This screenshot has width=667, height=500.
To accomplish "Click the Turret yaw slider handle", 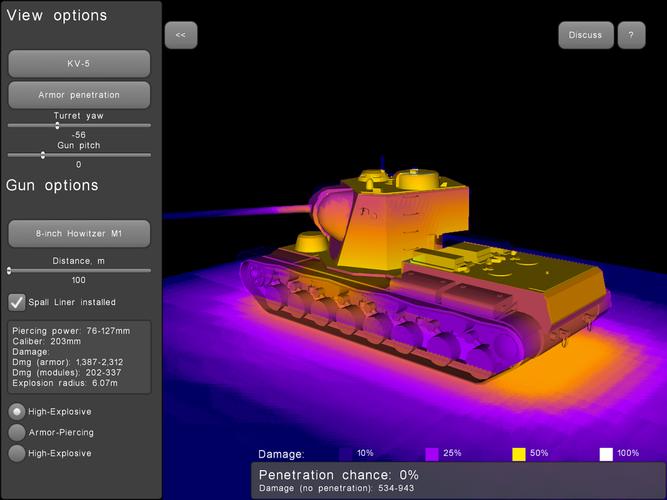I will click(57, 126).
